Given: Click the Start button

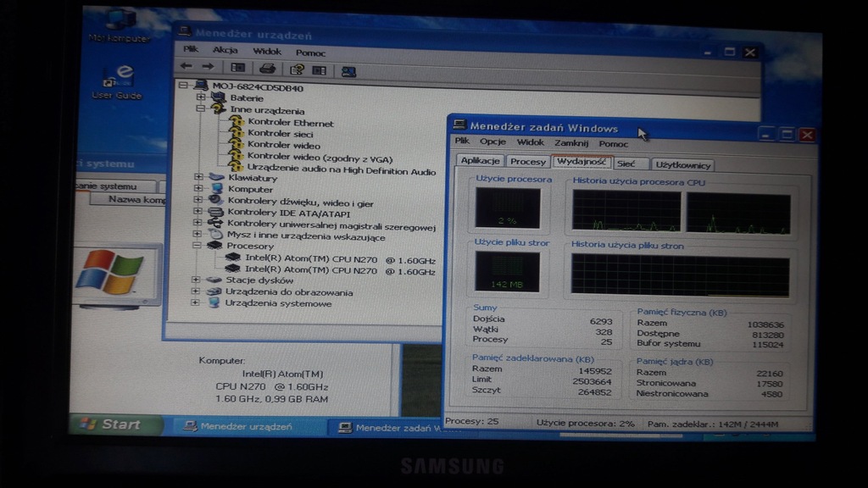Looking at the screenshot, I should (116, 424).
